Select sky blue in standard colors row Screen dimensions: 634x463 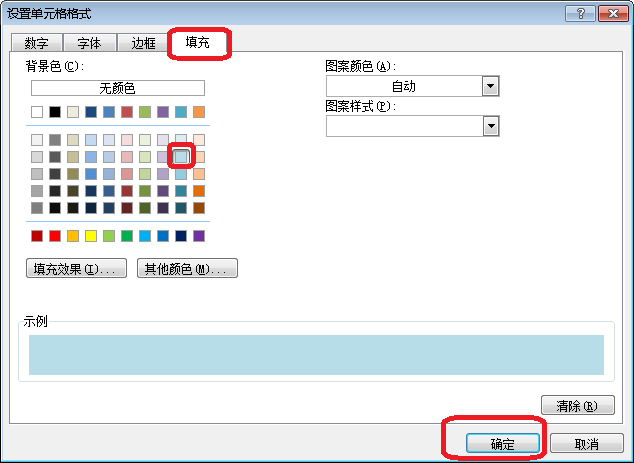[x=145, y=236]
